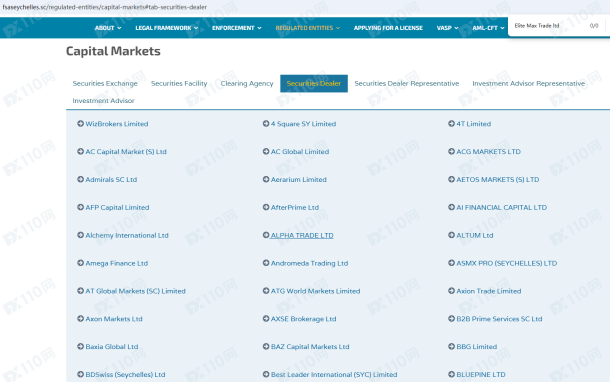The width and height of the screenshot is (610, 382).
Task: Expand the AML-CFT menu chevron
Action: pos(502,28)
